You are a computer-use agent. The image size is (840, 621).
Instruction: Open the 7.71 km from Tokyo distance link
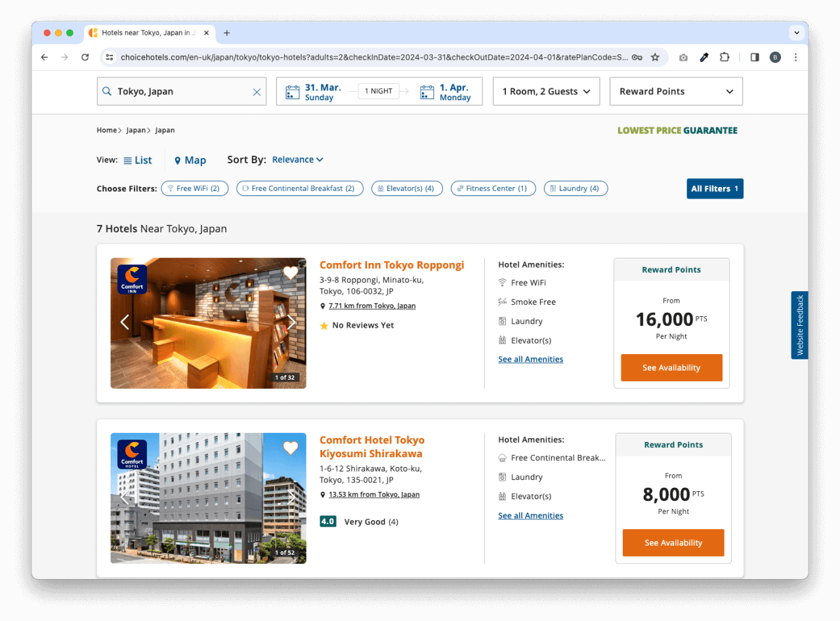click(372, 306)
